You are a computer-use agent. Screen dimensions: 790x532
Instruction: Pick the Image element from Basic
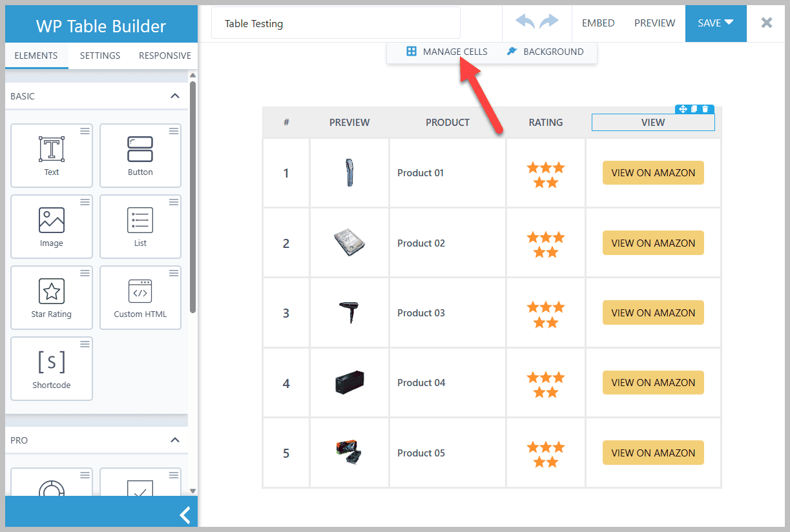[x=52, y=226]
